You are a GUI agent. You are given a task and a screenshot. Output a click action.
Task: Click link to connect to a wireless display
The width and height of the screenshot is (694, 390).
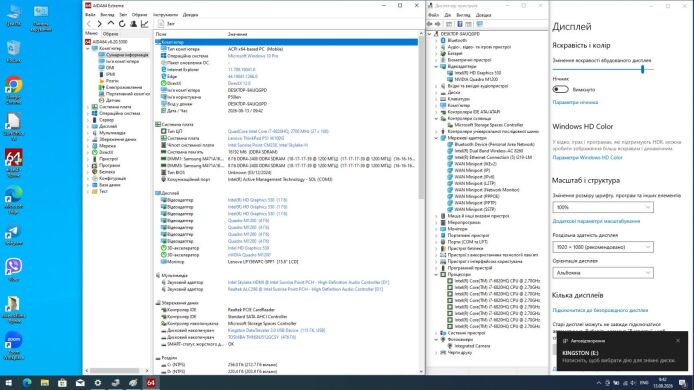point(600,310)
